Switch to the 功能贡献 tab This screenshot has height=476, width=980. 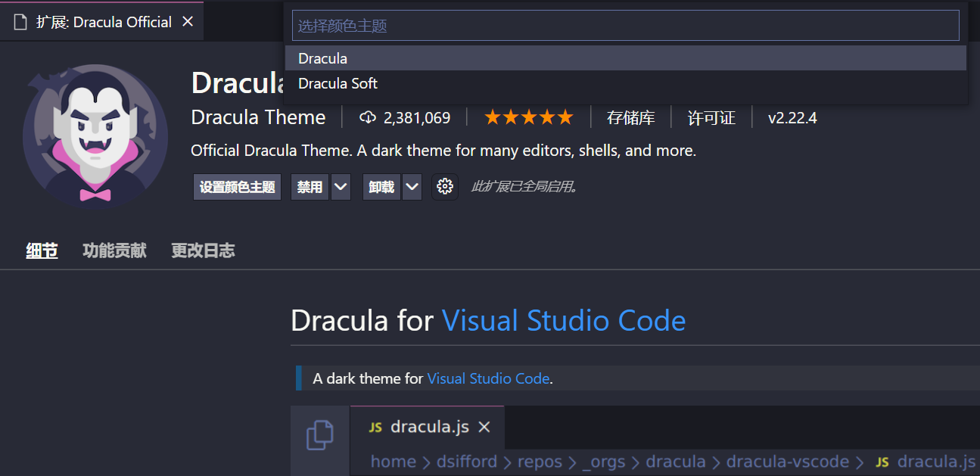coord(114,250)
